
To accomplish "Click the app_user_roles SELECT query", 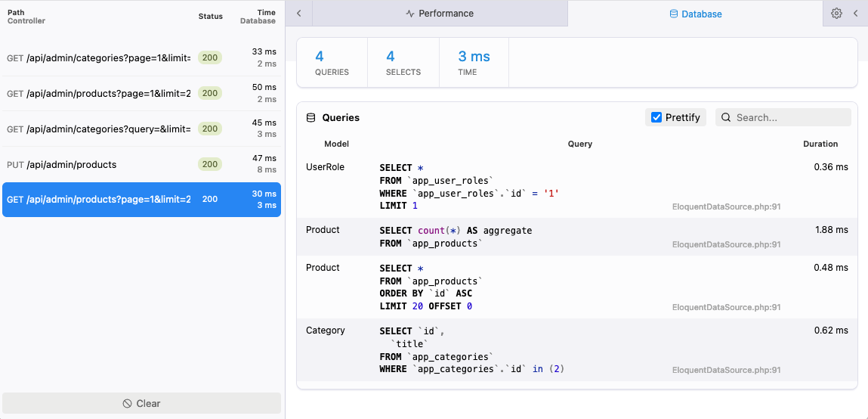I will [470, 187].
